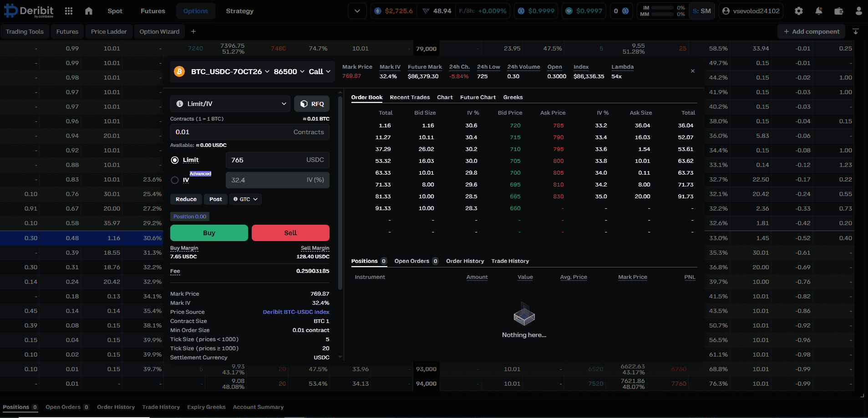Click the zero USDC balance indicator
The width and height of the screenshot is (868, 418).
pyautogui.click(x=621, y=11)
